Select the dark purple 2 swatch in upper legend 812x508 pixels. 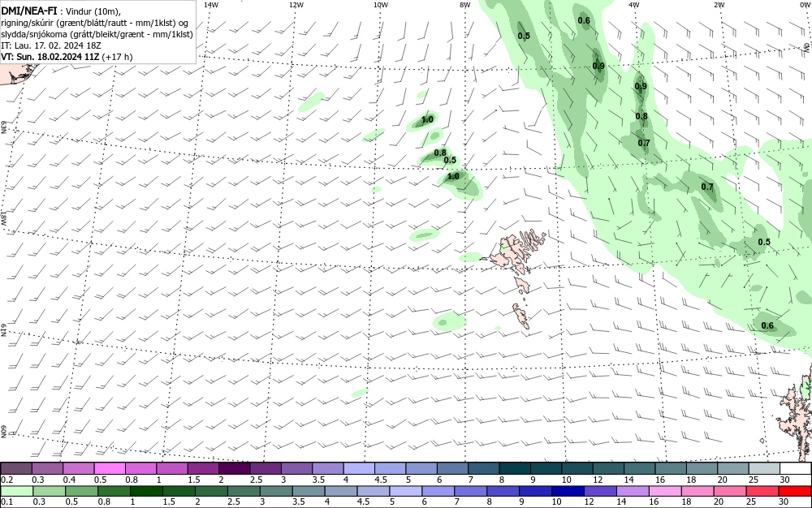235,468
